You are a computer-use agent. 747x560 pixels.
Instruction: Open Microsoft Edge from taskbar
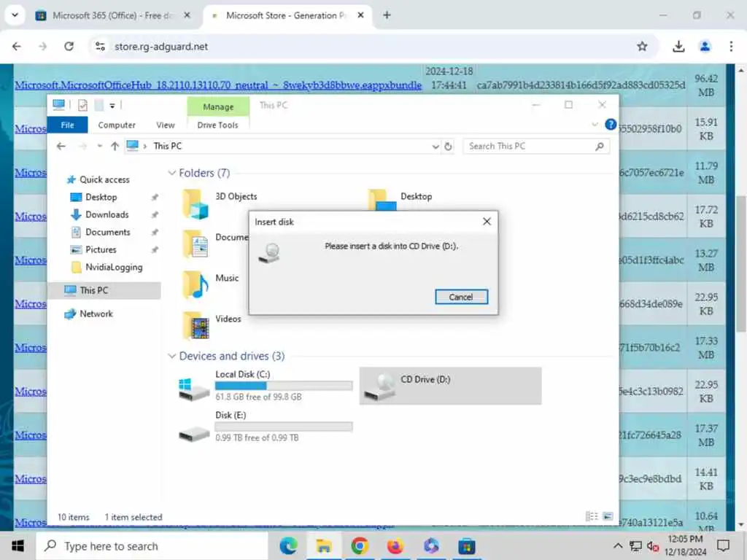click(288, 546)
